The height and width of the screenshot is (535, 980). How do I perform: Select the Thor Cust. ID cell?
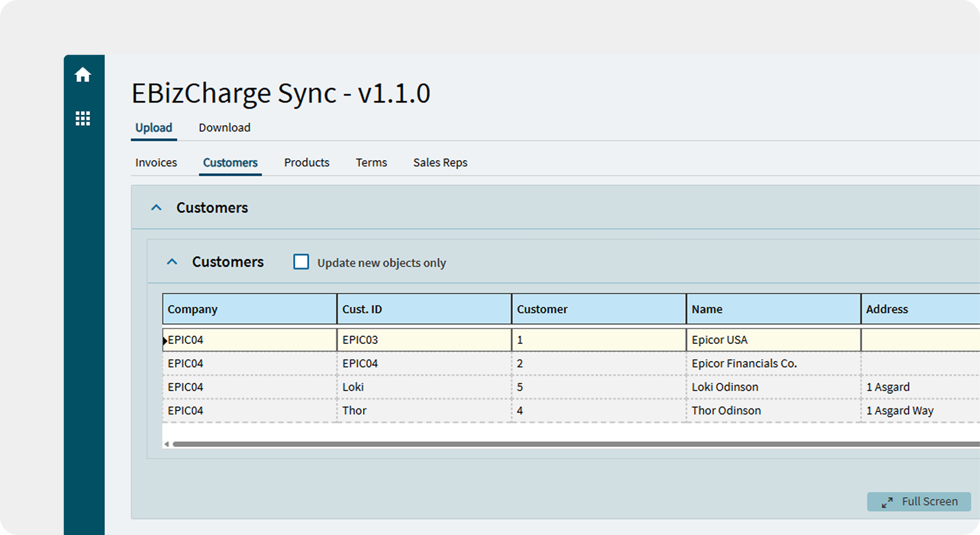[x=424, y=411]
